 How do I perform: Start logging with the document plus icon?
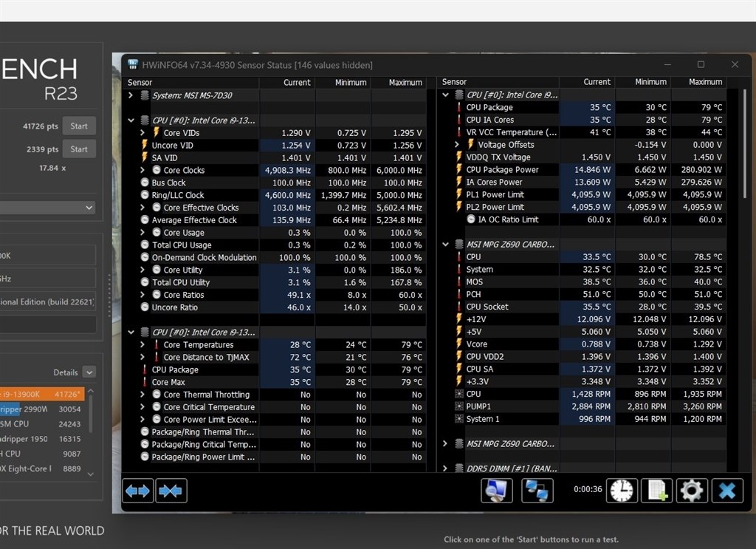(656, 491)
